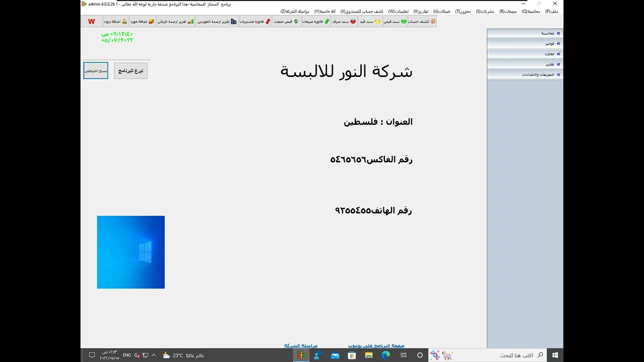Image resolution: width=644 pixels, height=362 pixels.
Task: Open the تقرير ارصدة الموردين report
Action: point(217,22)
